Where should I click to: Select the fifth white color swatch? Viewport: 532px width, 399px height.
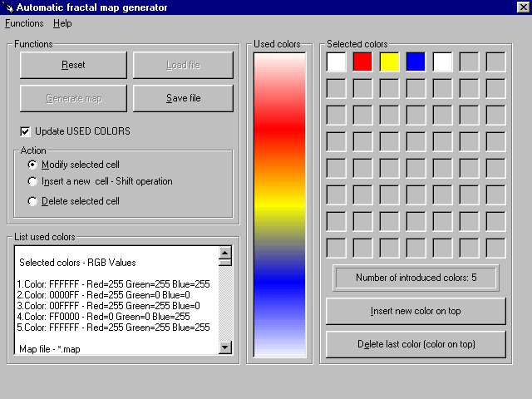point(442,62)
